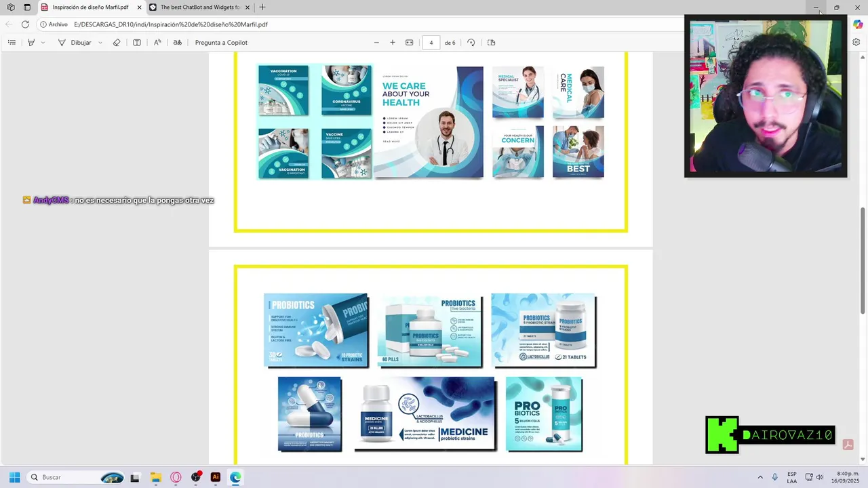Click the add text box tool
Image resolution: width=868 pixels, height=488 pixels.
pyautogui.click(x=137, y=43)
